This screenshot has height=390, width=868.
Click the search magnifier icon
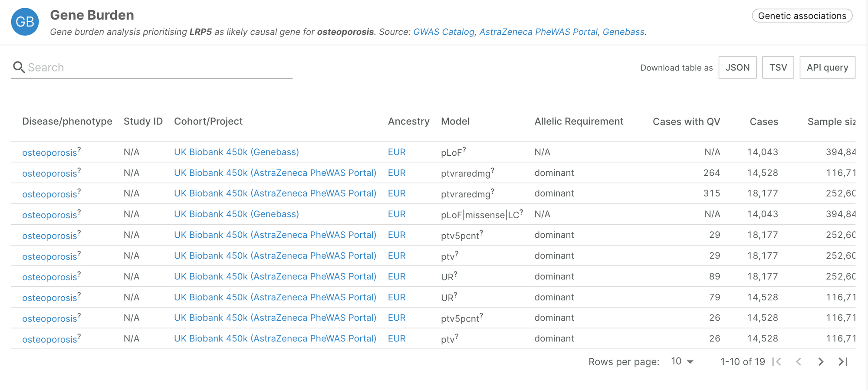pyautogui.click(x=19, y=67)
